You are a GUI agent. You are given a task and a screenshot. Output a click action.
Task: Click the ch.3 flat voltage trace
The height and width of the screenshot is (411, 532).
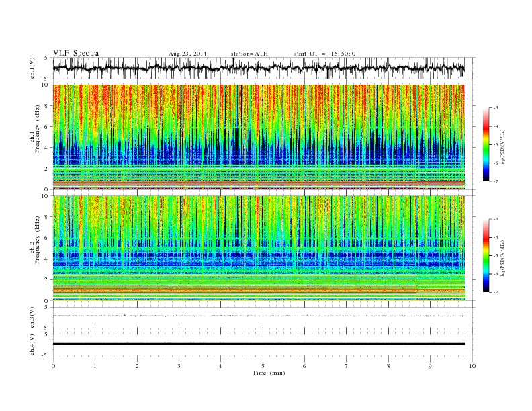tap(259, 316)
